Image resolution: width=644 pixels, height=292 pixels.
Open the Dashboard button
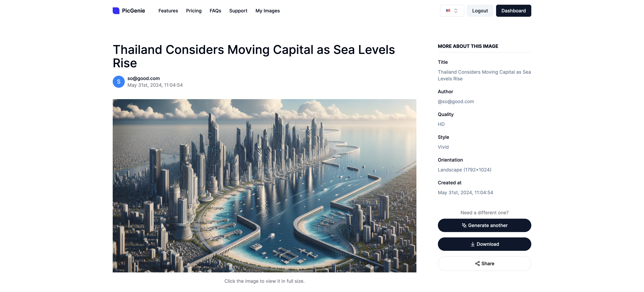pyautogui.click(x=514, y=11)
